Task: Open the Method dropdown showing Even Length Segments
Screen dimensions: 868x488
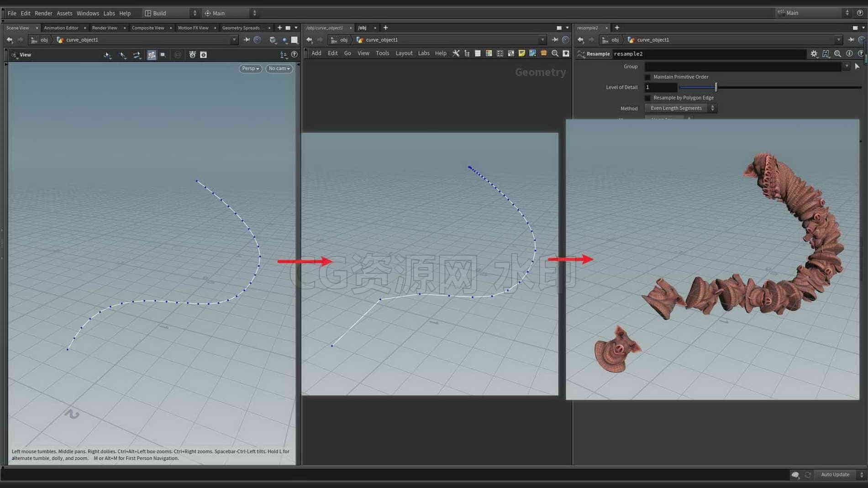Action: click(x=680, y=108)
